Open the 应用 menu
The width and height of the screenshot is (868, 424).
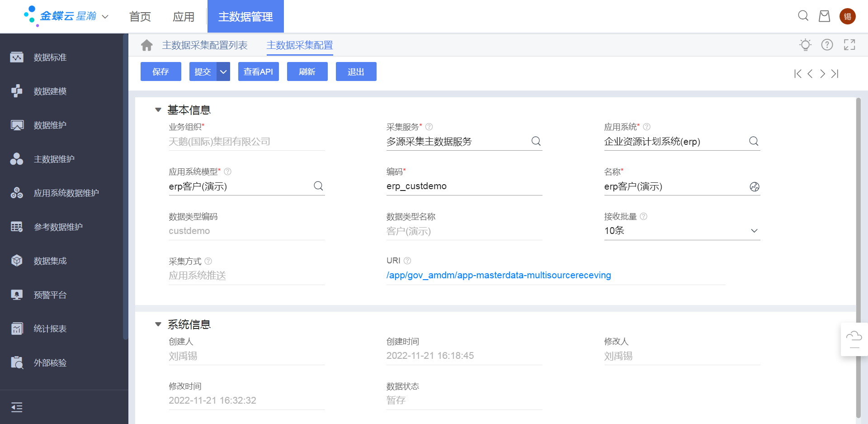pyautogui.click(x=184, y=17)
